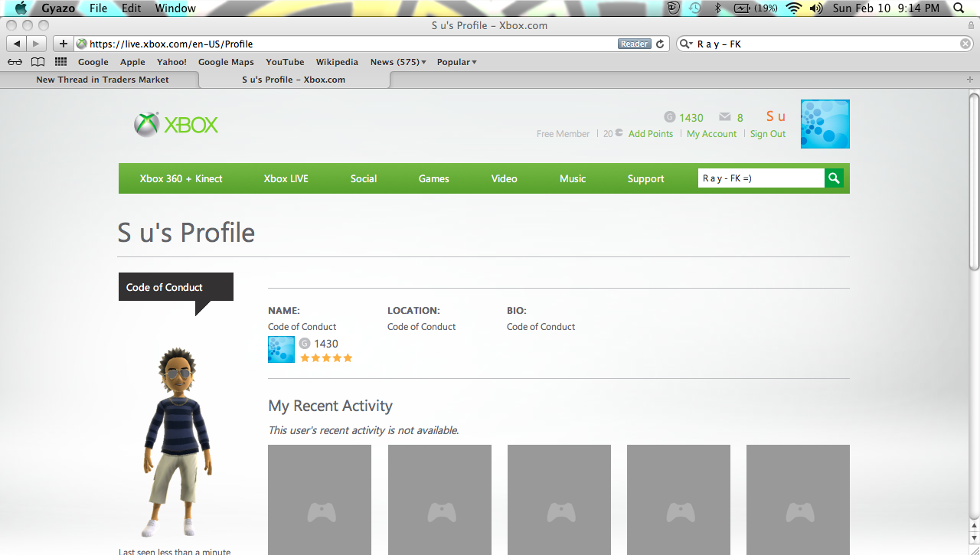Open the Wikipedia bookmark
Viewport: 980px width, 555px height.
pyautogui.click(x=337, y=62)
